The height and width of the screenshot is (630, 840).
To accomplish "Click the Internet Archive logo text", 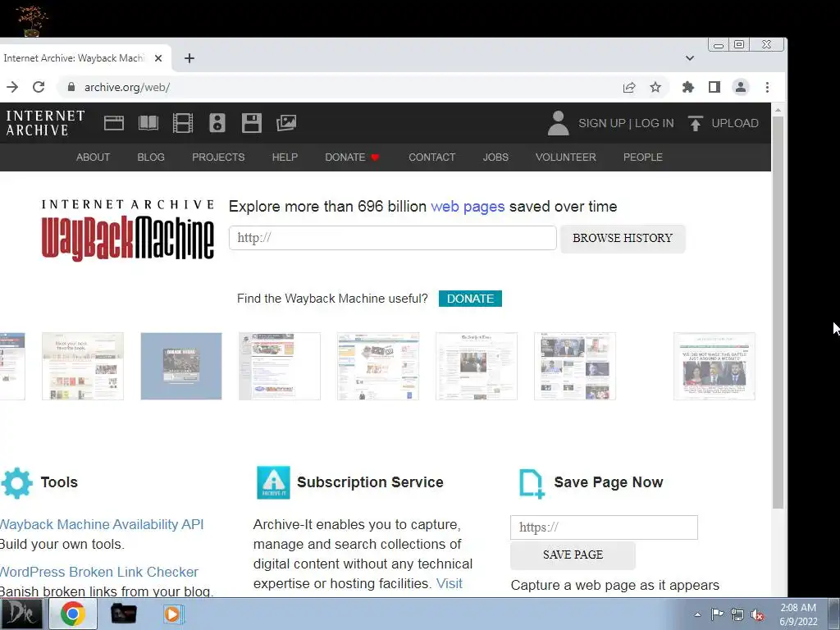I will (x=45, y=123).
